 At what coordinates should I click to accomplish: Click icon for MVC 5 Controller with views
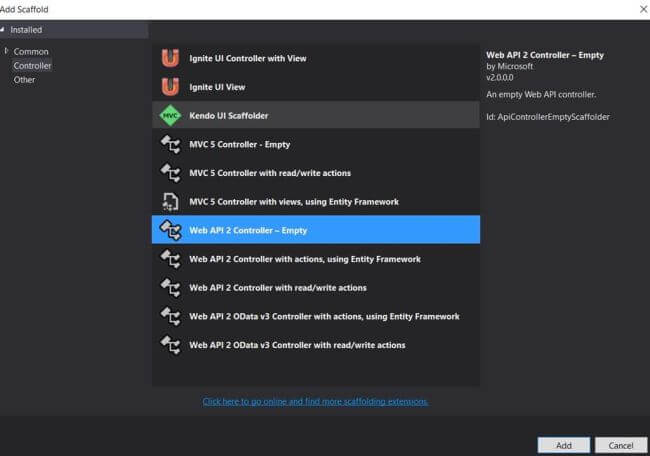click(170, 202)
